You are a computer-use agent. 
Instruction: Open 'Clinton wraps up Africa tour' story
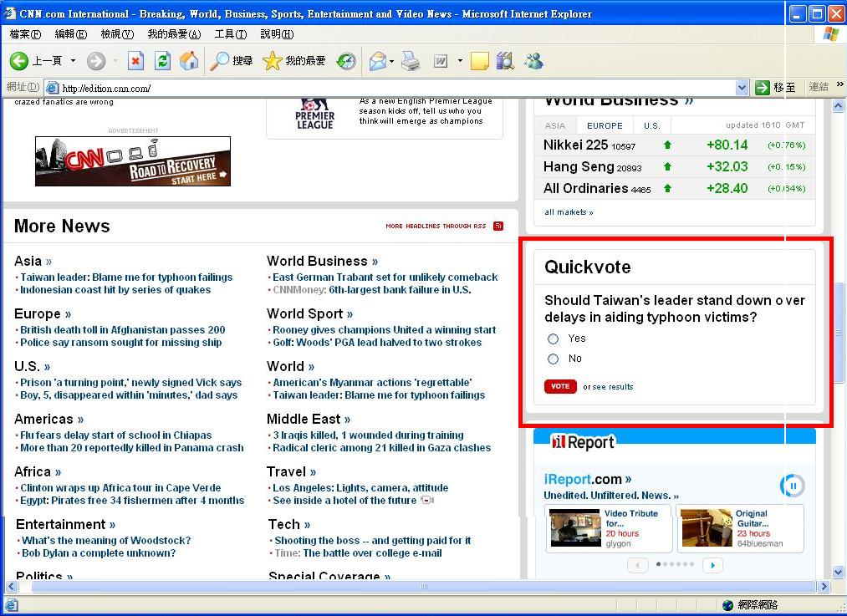[120, 488]
